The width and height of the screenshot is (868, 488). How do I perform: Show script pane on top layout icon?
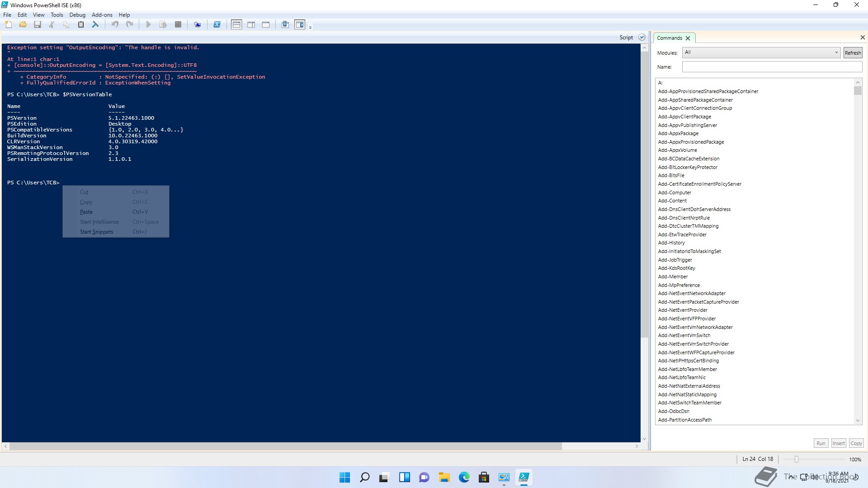pos(236,25)
